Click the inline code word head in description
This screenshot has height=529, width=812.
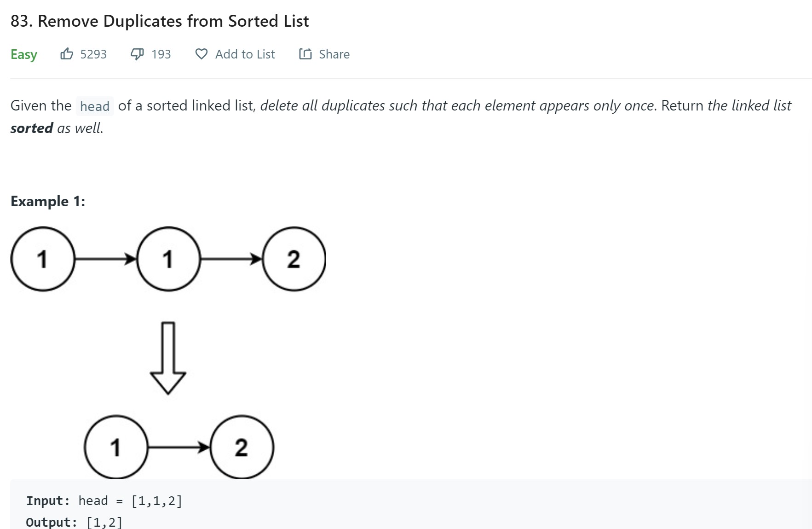tap(95, 106)
